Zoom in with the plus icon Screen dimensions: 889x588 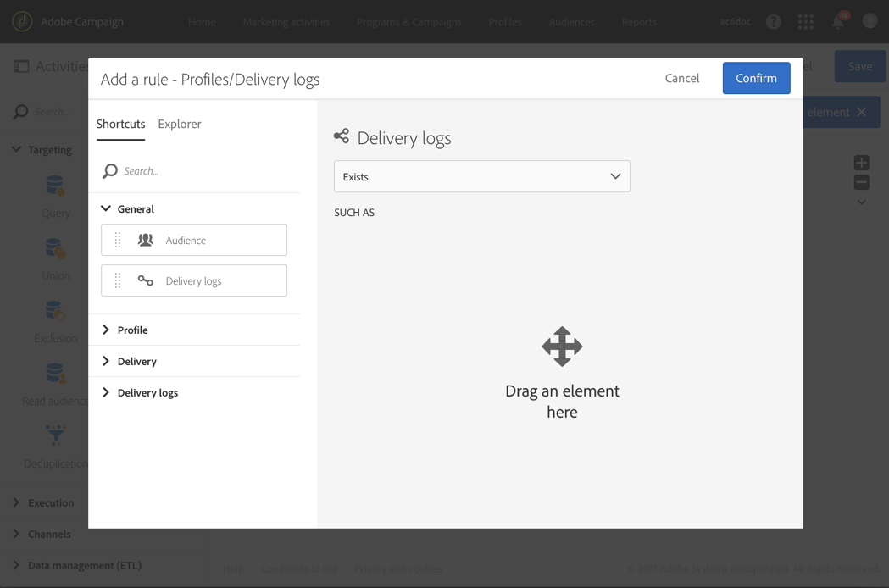pos(861,163)
